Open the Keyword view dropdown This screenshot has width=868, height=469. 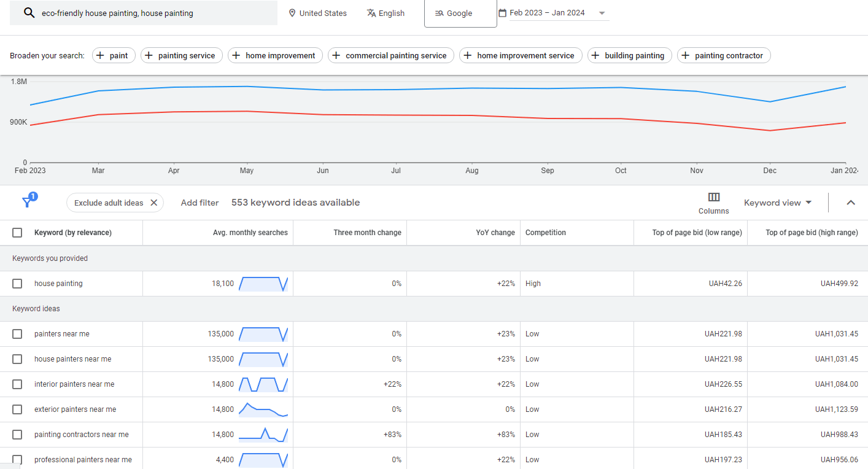pyautogui.click(x=778, y=203)
